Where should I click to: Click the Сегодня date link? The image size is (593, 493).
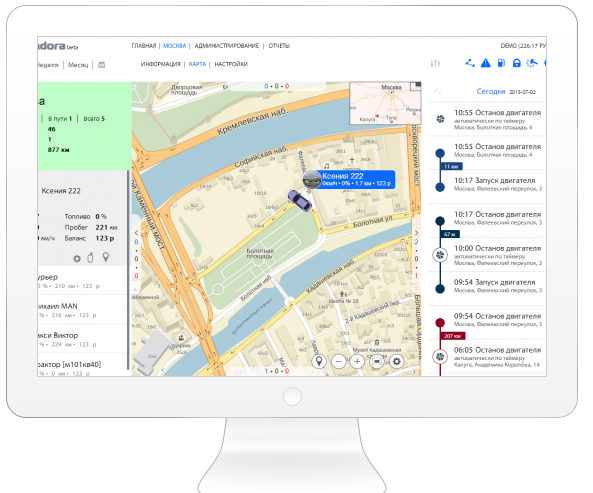pos(491,91)
